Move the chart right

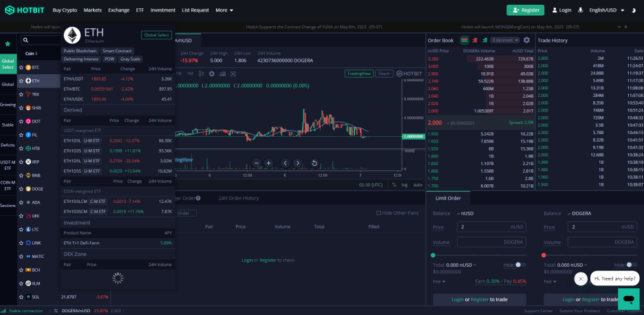pos(298,163)
